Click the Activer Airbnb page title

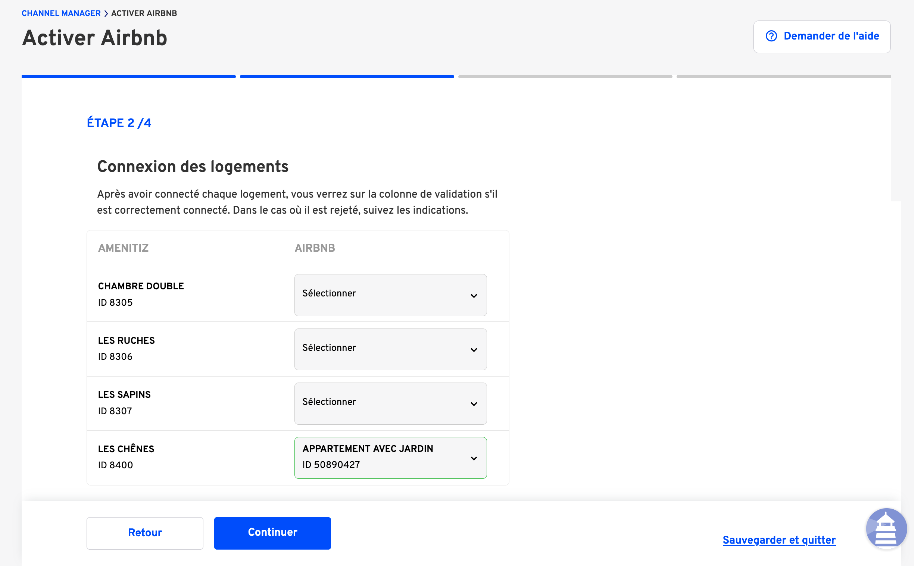94,38
